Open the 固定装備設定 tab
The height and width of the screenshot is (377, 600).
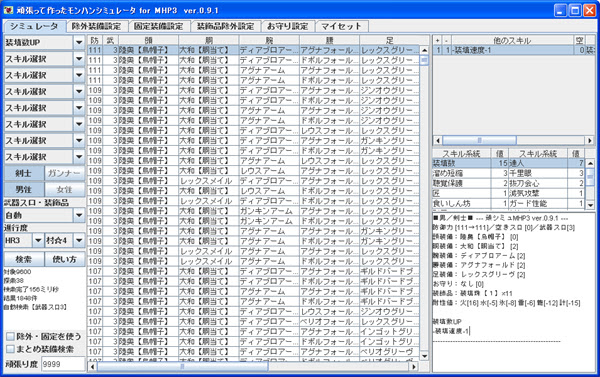coord(158,26)
